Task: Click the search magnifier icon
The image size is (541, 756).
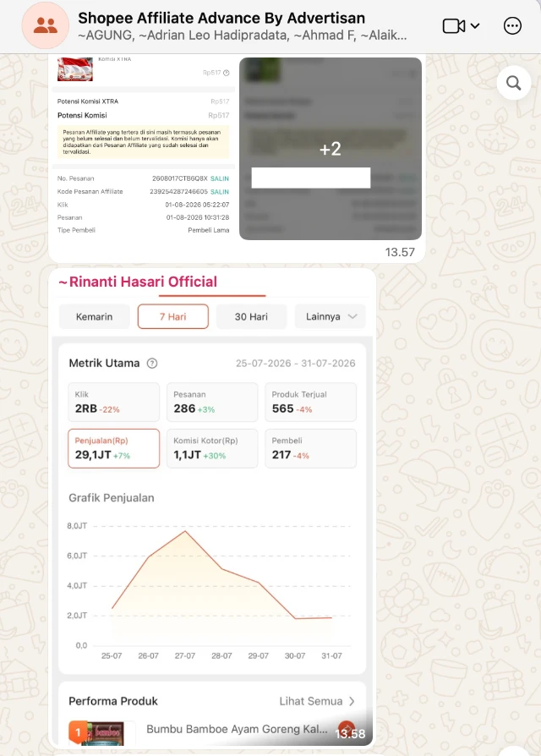Action: (x=514, y=83)
